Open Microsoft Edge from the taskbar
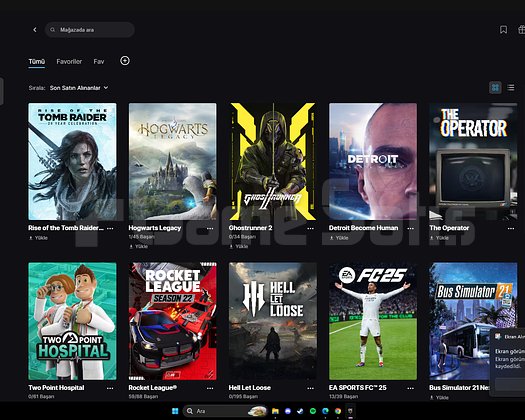525x420 pixels. click(x=325, y=411)
